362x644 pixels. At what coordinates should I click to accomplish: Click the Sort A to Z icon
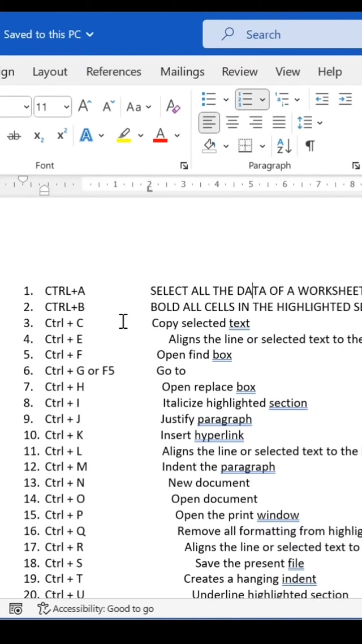[284, 146]
